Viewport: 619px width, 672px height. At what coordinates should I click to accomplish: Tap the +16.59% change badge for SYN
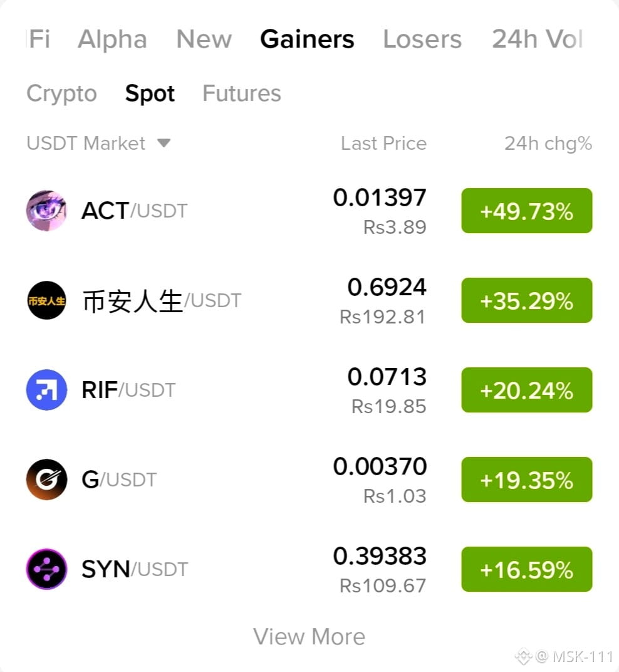click(526, 569)
